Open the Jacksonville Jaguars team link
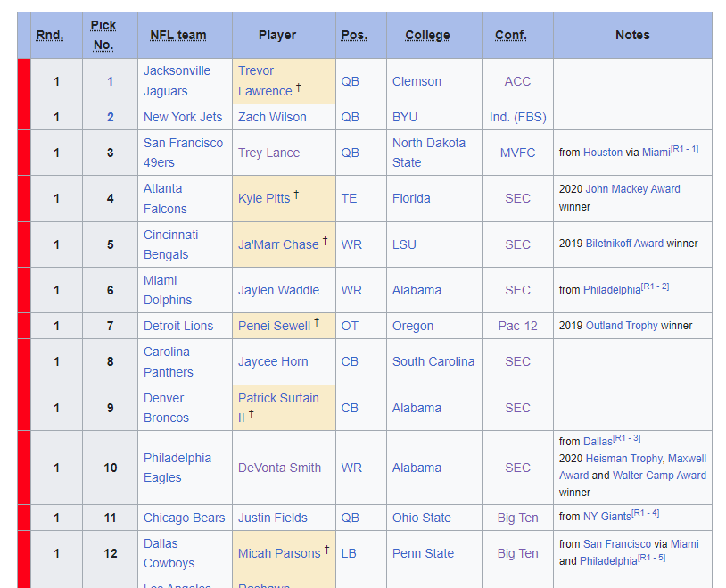The width and height of the screenshot is (726, 588). 177,81
